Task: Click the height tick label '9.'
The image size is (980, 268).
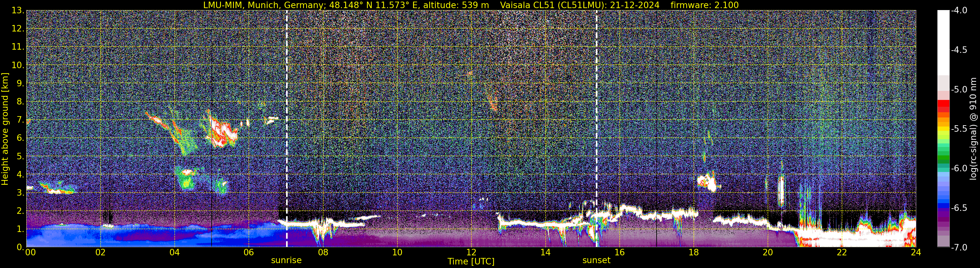Action: pyautogui.click(x=20, y=83)
